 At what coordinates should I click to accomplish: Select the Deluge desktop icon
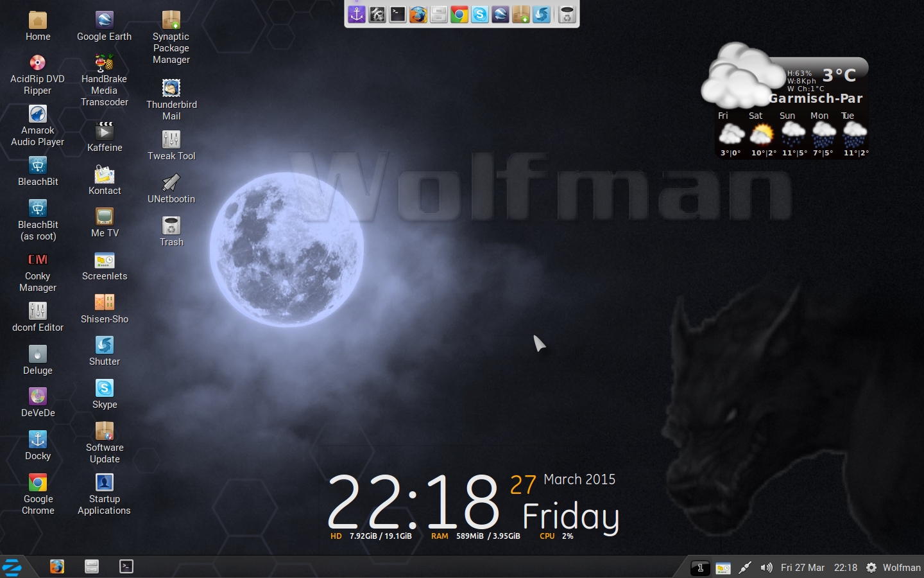[x=38, y=355]
